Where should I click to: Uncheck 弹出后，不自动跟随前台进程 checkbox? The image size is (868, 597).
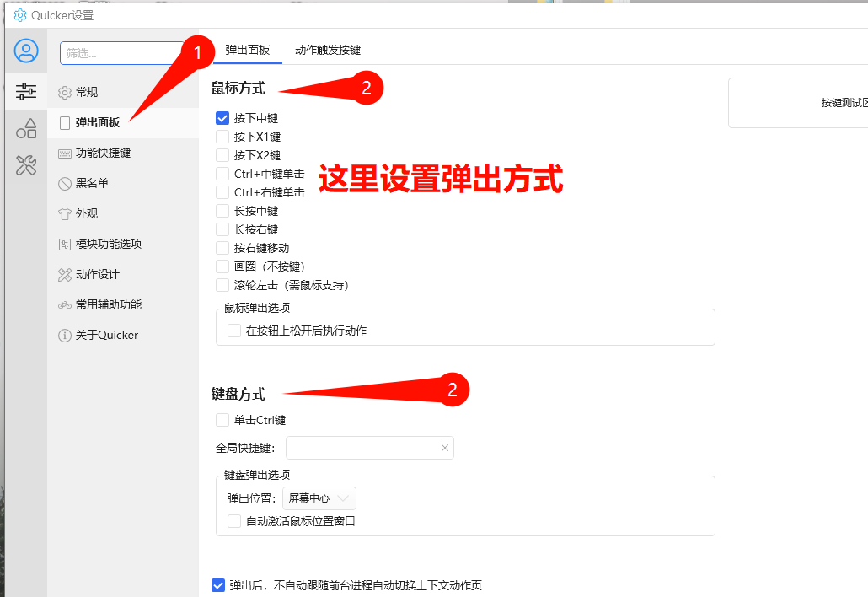coord(218,585)
